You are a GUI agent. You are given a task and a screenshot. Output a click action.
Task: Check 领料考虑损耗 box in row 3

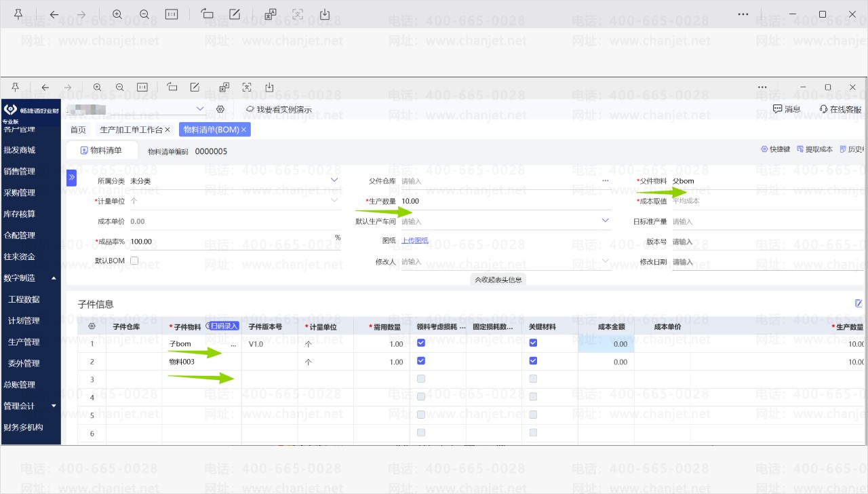pyautogui.click(x=421, y=379)
